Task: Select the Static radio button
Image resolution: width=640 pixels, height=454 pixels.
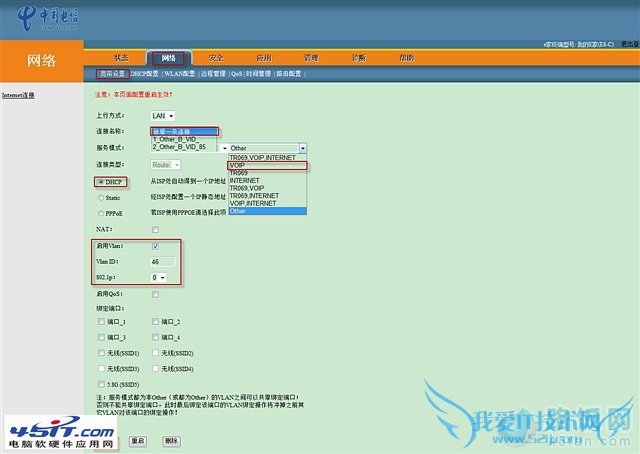Action: [101, 198]
